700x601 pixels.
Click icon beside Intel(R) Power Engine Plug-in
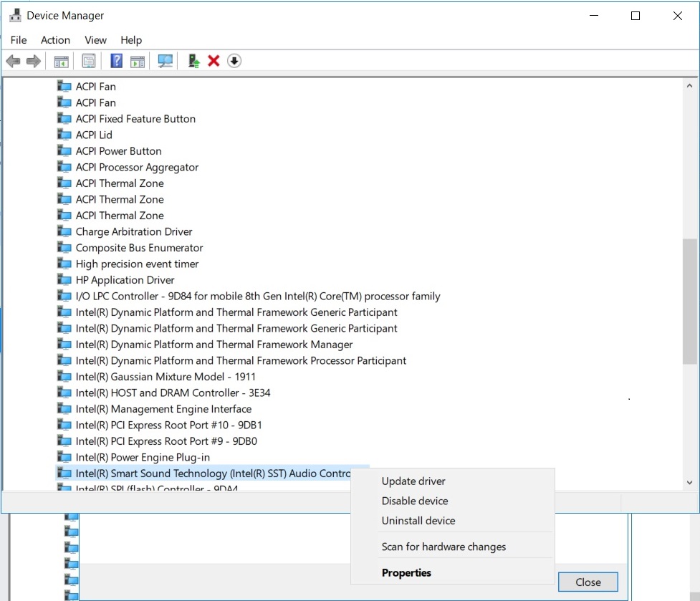[x=64, y=457]
